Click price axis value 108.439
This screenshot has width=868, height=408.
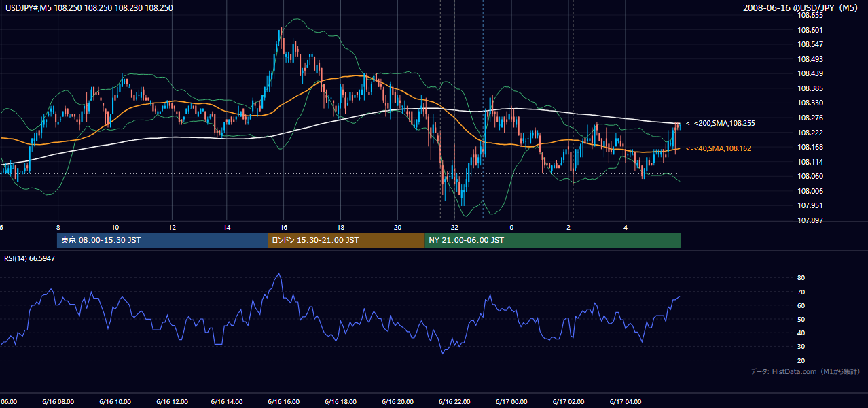click(x=810, y=74)
